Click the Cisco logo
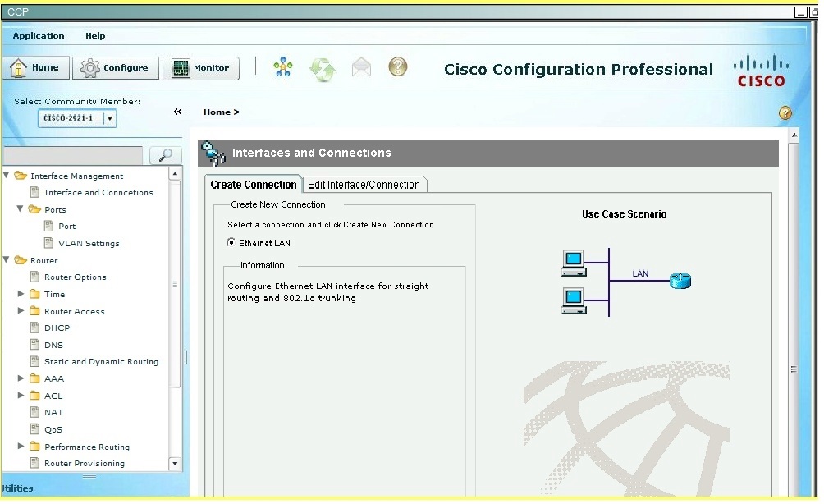Image resolution: width=824 pixels, height=504 pixels. (761, 71)
